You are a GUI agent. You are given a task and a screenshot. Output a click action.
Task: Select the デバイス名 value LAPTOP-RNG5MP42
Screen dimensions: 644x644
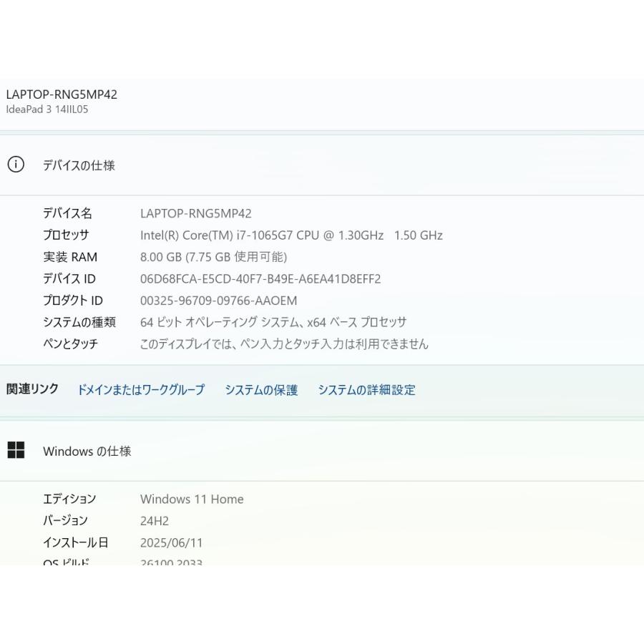point(196,213)
